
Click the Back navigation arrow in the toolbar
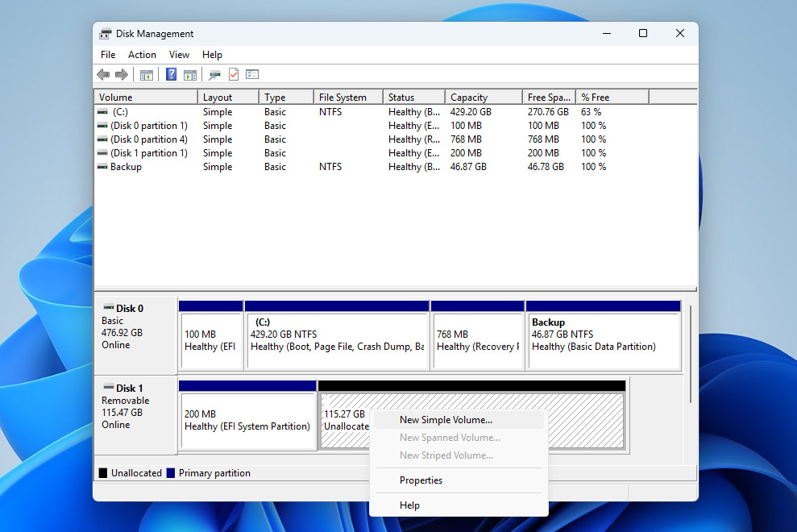point(103,74)
